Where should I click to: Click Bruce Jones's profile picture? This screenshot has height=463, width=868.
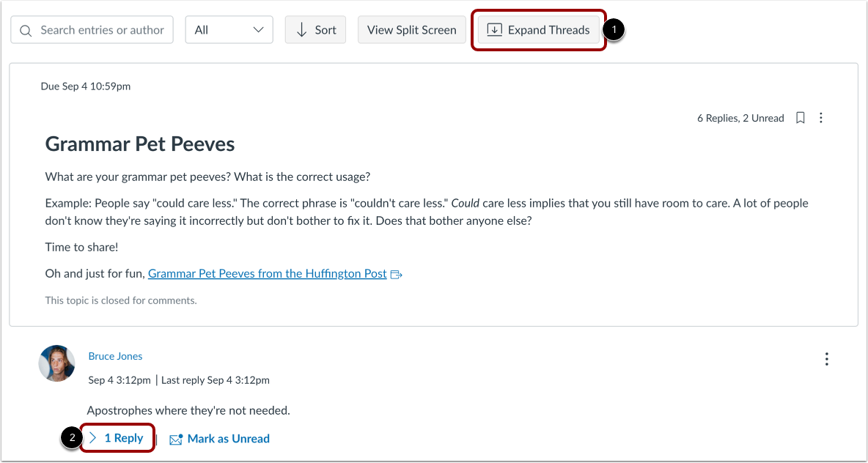[x=56, y=363]
